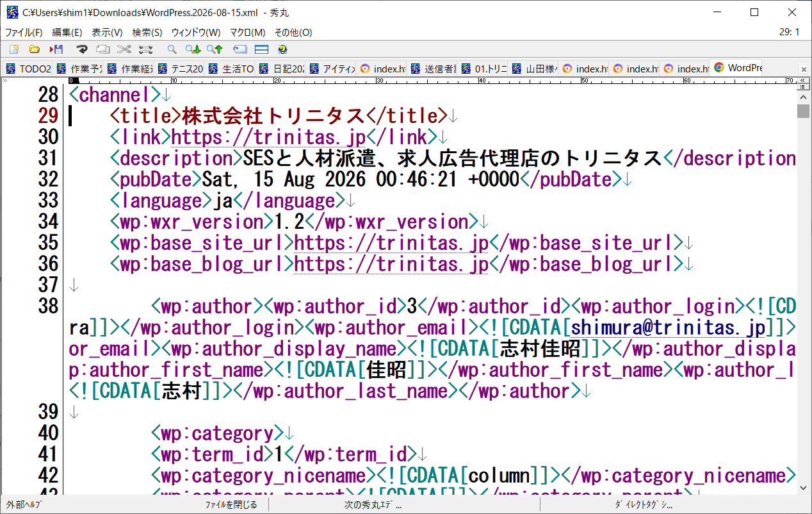The width and height of the screenshot is (812, 514).
Task: Open the 編集(E) menu
Action: coord(67,32)
